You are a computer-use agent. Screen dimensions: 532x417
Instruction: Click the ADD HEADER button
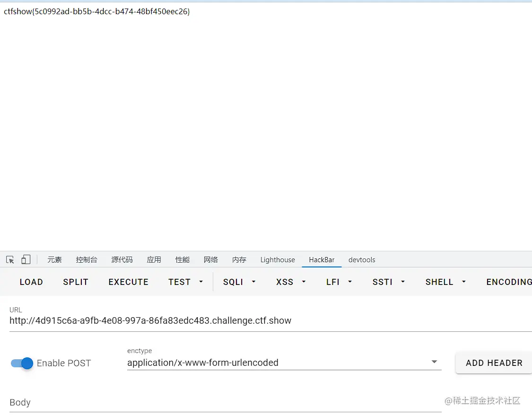494,363
